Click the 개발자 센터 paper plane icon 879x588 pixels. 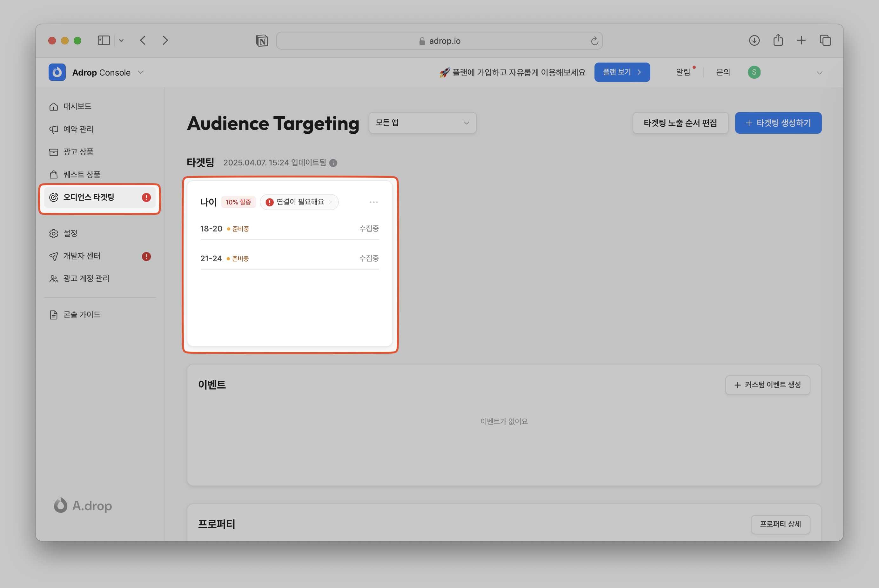pyautogui.click(x=54, y=257)
